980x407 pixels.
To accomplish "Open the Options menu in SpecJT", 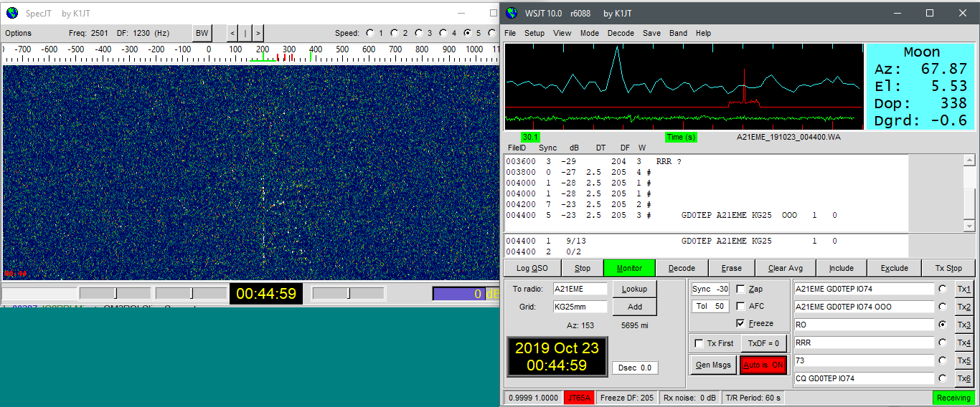I will click(19, 33).
